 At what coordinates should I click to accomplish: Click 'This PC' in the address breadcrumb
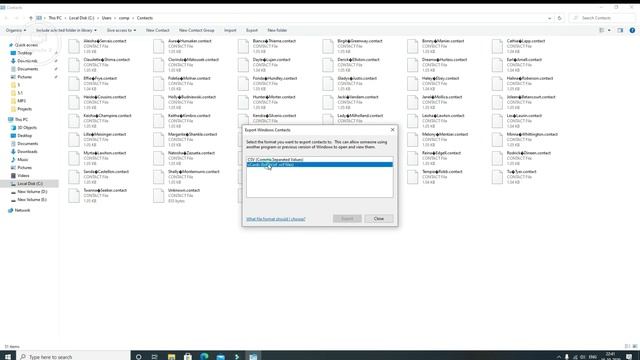[x=55, y=18]
